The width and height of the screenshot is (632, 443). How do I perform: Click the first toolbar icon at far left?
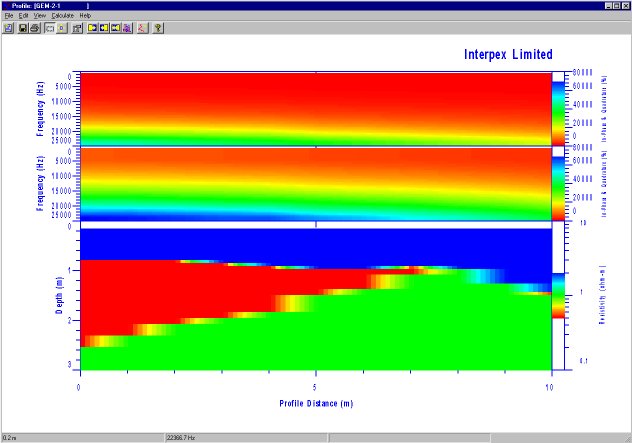8,28
